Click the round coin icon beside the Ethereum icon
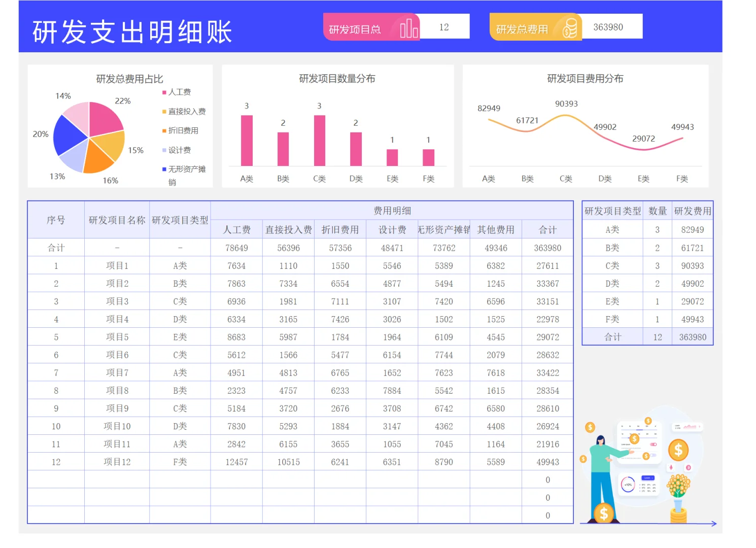This screenshot has width=756, height=548. point(688,467)
